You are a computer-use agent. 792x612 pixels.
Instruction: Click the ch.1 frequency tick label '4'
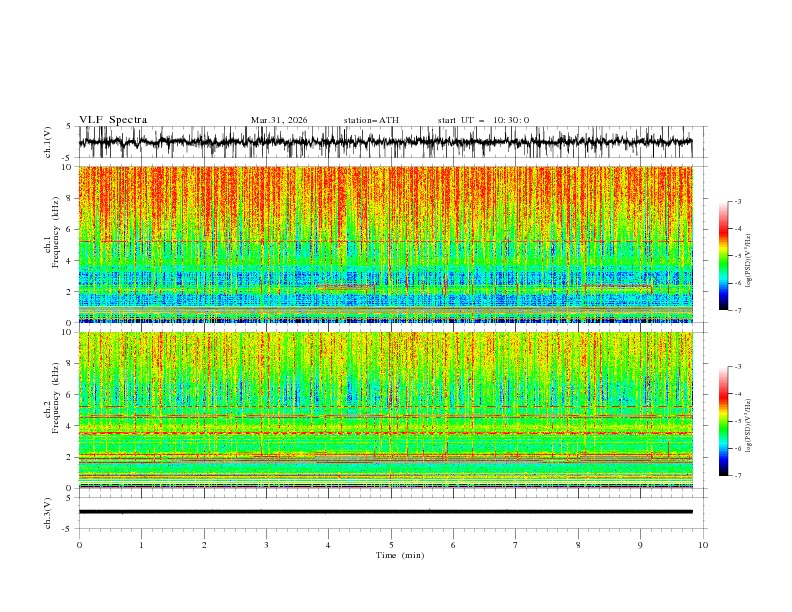(x=70, y=261)
